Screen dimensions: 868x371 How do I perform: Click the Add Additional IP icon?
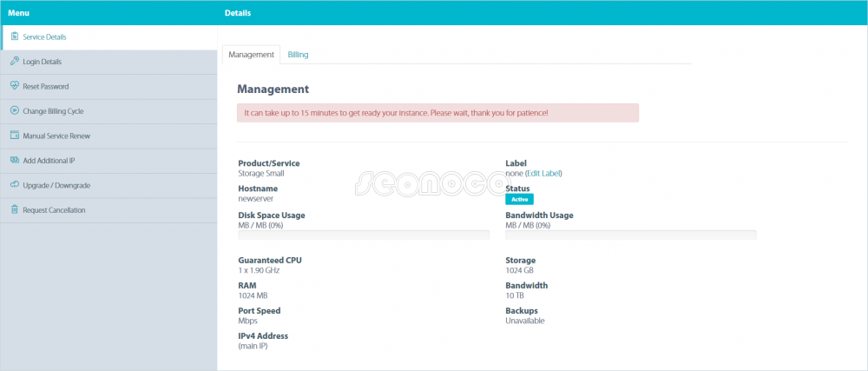[15, 160]
